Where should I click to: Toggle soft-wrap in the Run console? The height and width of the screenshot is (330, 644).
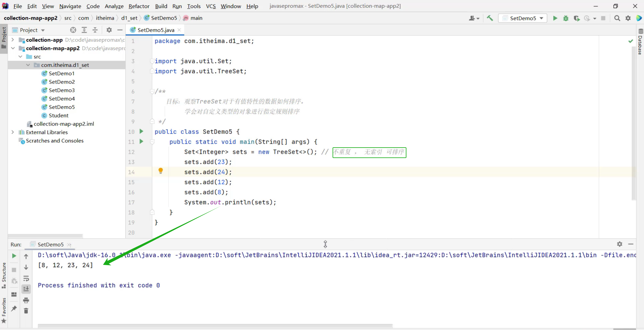[x=26, y=279]
